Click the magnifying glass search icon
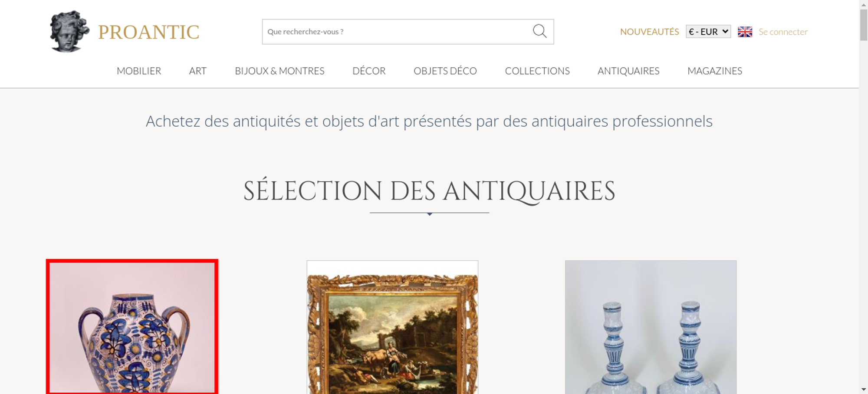 539,31
